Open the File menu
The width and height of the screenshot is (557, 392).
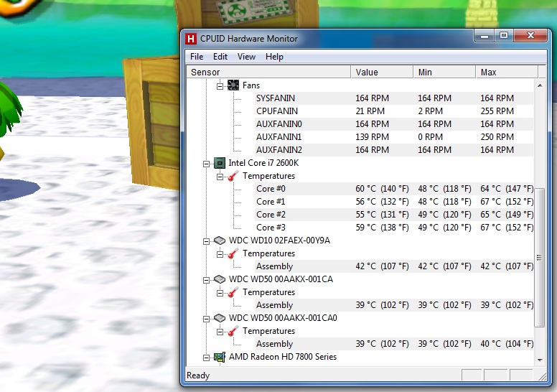click(x=197, y=57)
